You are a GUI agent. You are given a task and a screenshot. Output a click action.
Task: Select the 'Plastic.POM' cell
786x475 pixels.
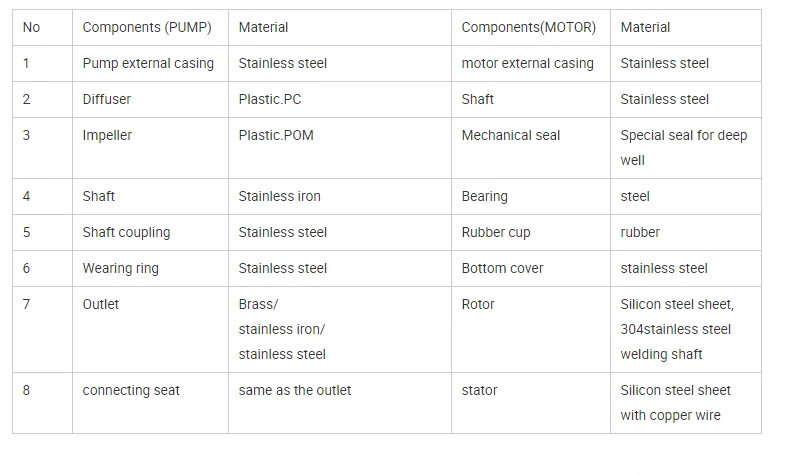pyautogui.click(x=340, y=148)
